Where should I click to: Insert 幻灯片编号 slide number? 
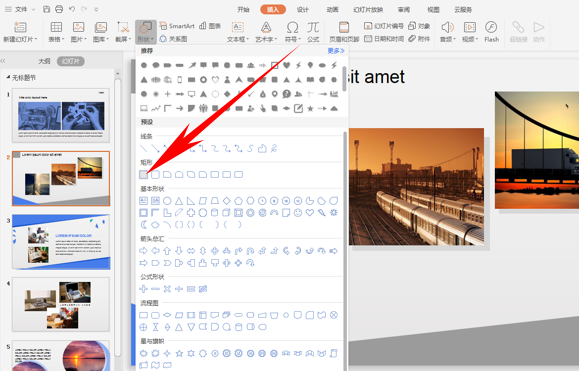point(384,26)
